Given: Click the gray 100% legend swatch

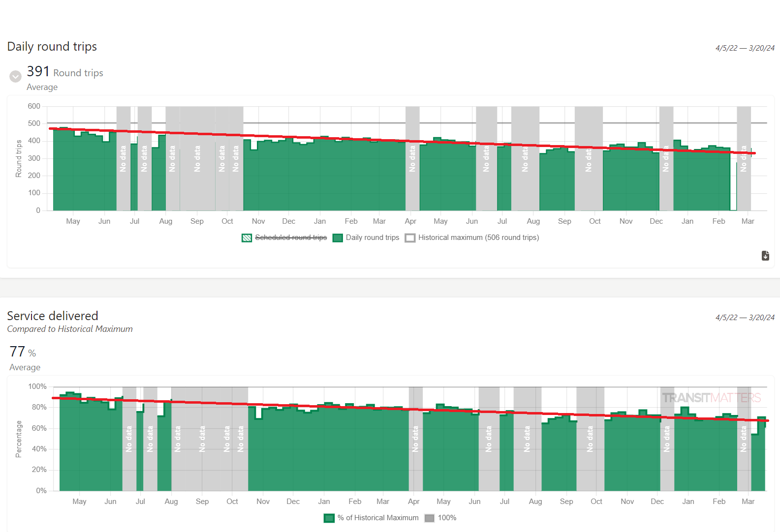Looking at the screenshot, I should pyautogui.click(x=430, y=518).
